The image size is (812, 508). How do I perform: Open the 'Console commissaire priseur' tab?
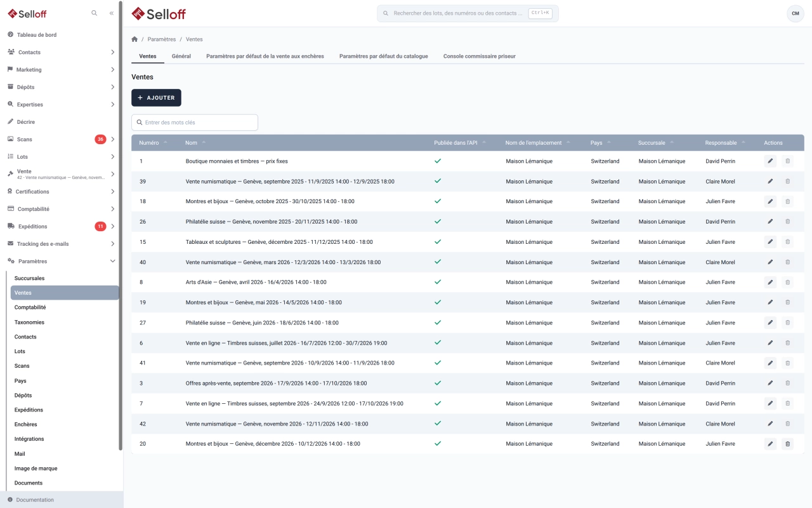[480, 57]
